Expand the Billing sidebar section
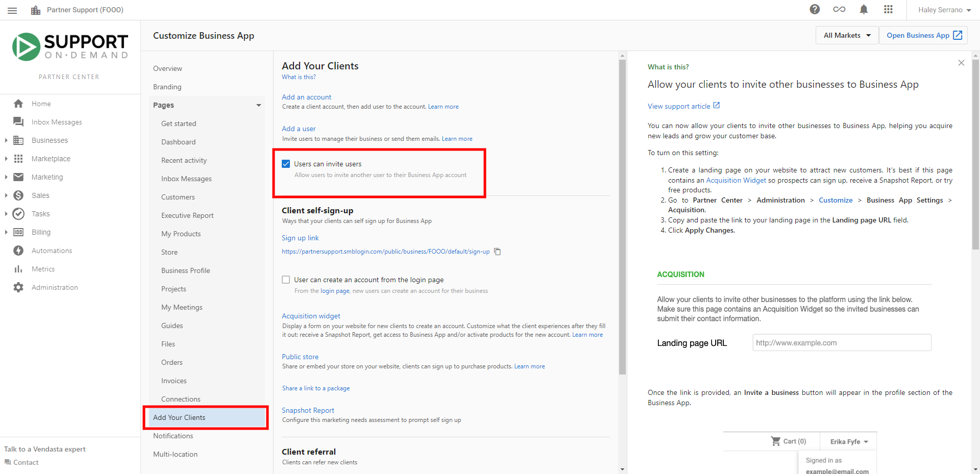 6,232
